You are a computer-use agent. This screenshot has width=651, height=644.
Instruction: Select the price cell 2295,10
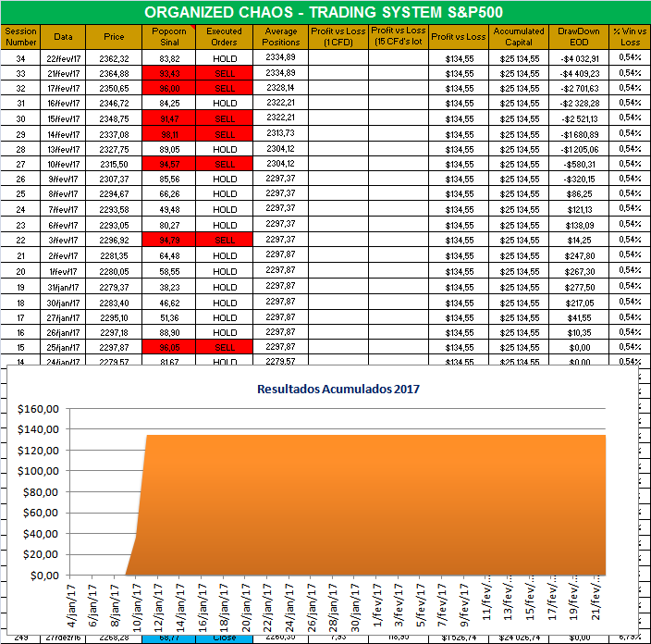[114, 318]
